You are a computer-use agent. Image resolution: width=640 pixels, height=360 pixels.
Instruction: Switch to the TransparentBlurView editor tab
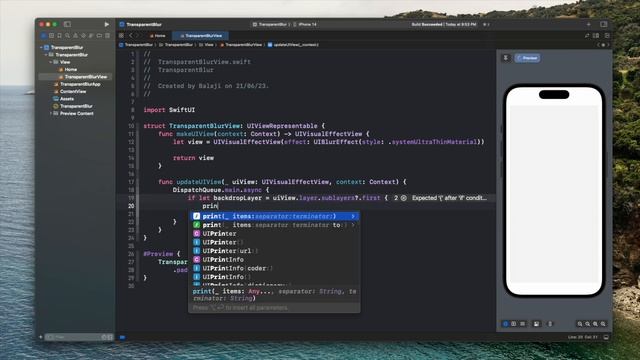pyautogui.click(x=200, y=36)
